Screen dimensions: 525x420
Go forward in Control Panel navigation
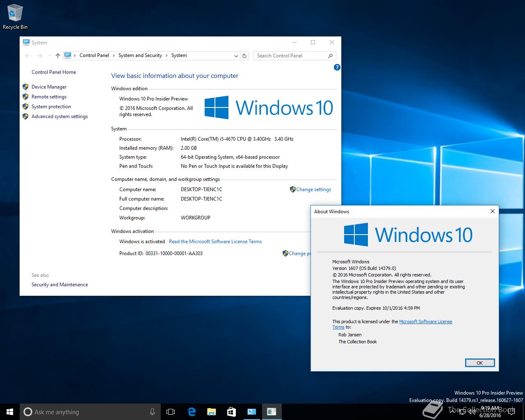pos(40,56)
